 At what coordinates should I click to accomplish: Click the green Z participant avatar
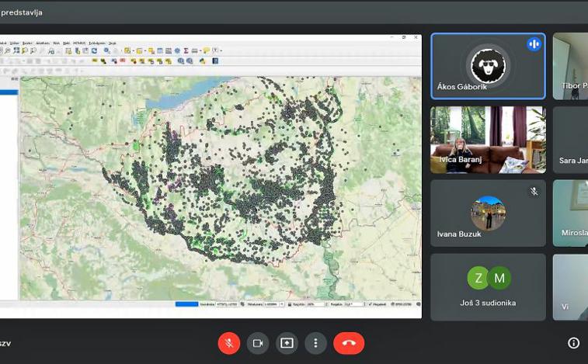click(x=478, y=278)
